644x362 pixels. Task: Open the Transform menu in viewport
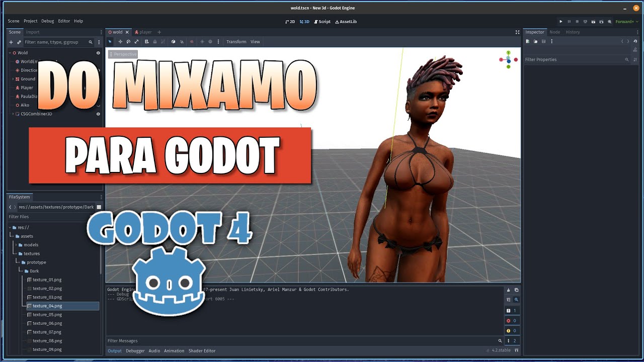click(x=236, y=42)
